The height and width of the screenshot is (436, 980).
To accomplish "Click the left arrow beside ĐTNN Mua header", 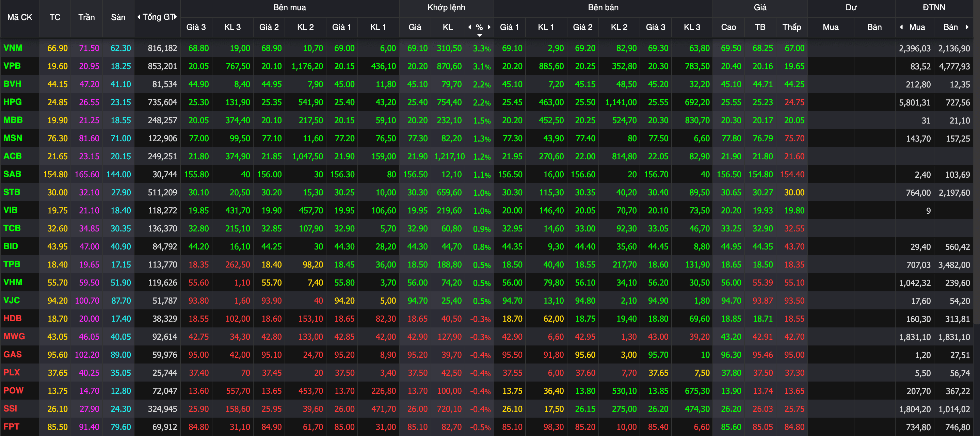I will 901,27.
